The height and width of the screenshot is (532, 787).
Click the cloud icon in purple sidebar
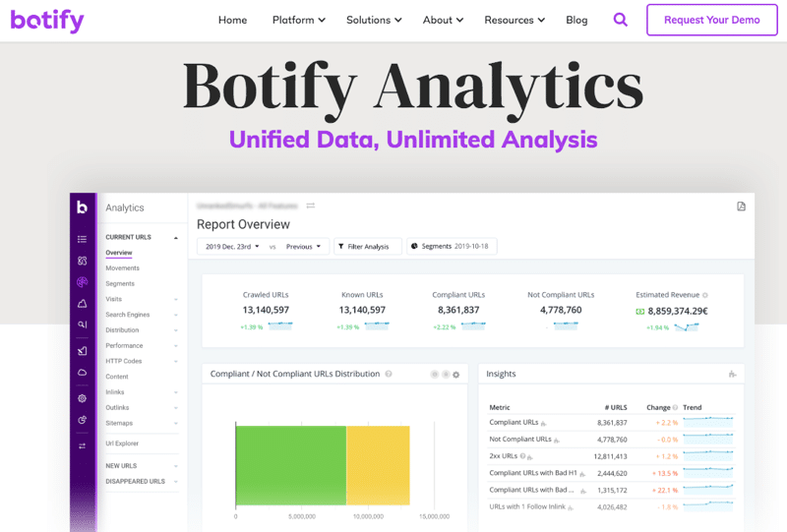[x=83, y=373]
